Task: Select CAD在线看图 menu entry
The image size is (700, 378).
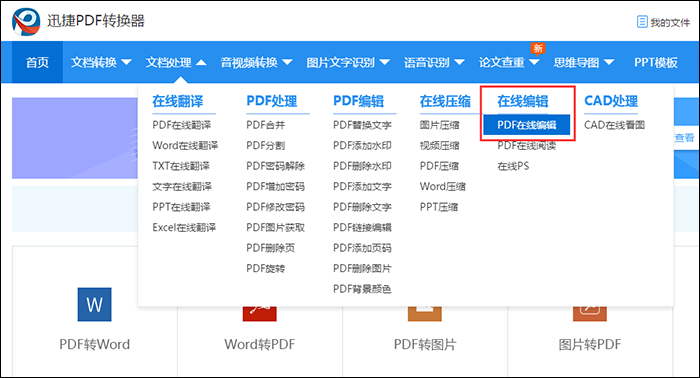Action: (614, 125)
